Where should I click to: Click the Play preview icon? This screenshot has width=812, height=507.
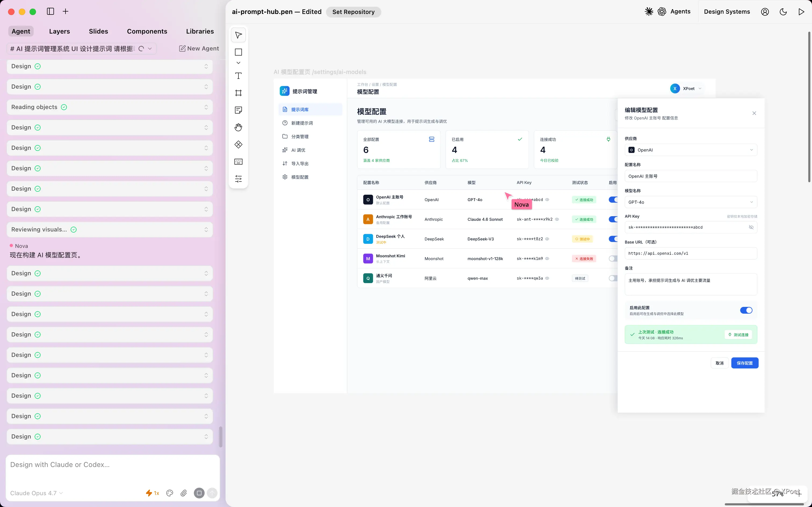[801, 12]
